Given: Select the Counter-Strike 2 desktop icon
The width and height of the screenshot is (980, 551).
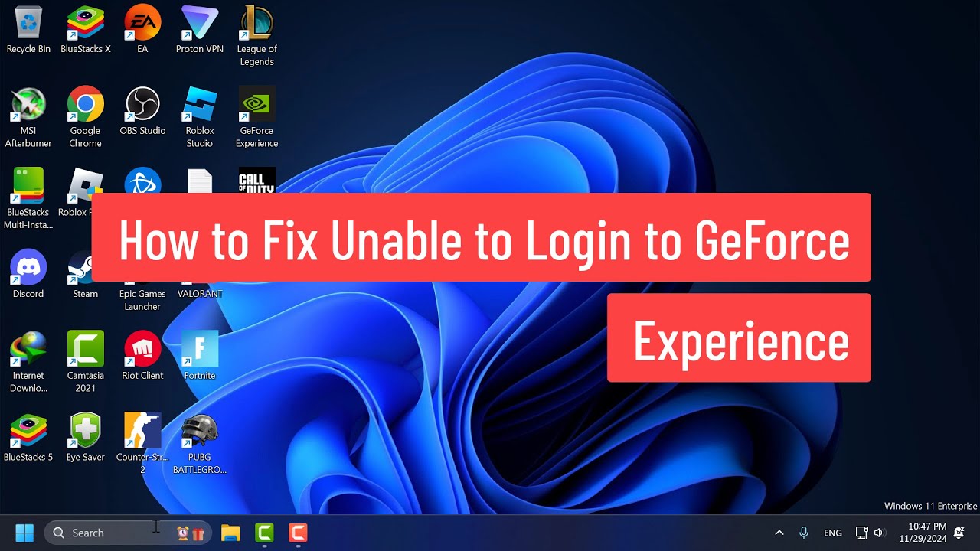Looking at the screenshot, I should [x=142, y=444].
